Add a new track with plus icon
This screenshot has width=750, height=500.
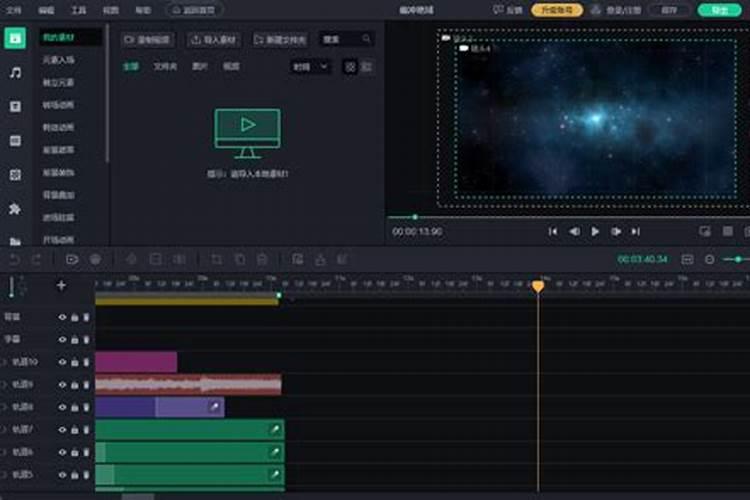61,286
